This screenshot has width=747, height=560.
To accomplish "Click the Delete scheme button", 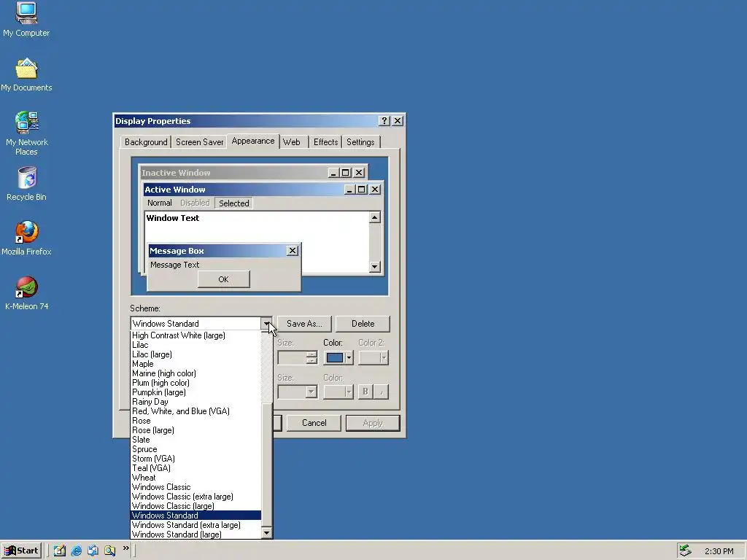I will coord(363,324).
